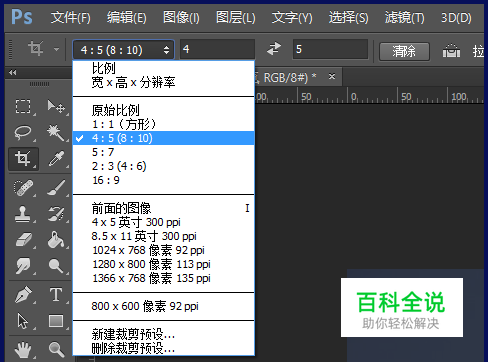
Task: Click 删除裁剪预设... entry
Action: point(163,348)
